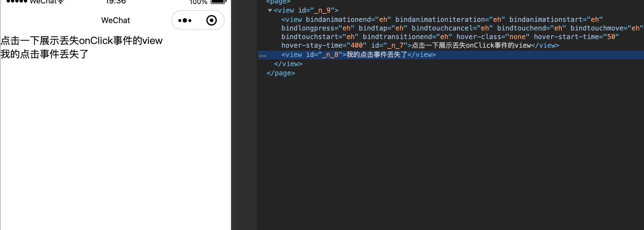Click the WeChat title in navigation bar
The height and width of the screenshot is (230, 644).
tap(116, 20)
